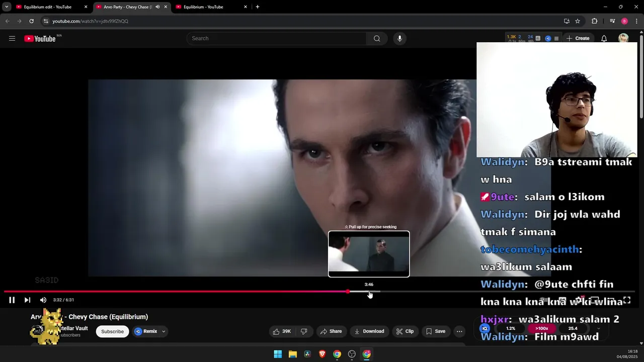Open more actions three-dot menu
The height and width of the screenshot is (362, 644).
point(459,331)
